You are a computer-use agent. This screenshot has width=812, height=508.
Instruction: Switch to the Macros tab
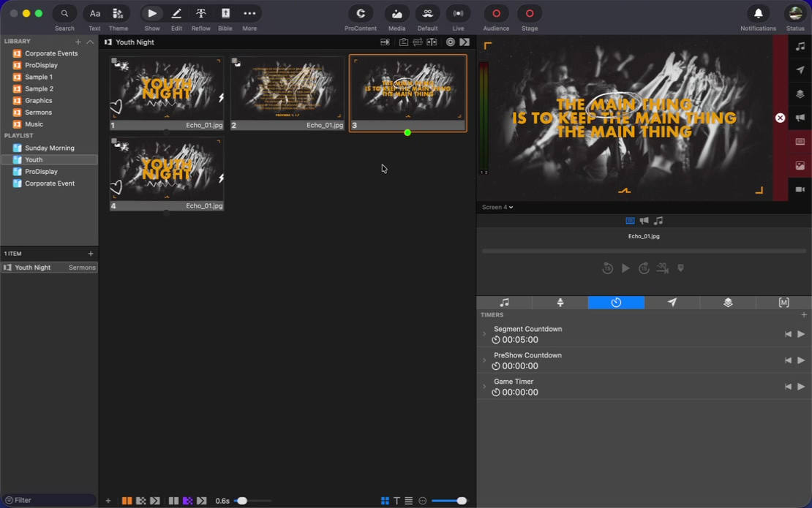click(x=784, y=303)
